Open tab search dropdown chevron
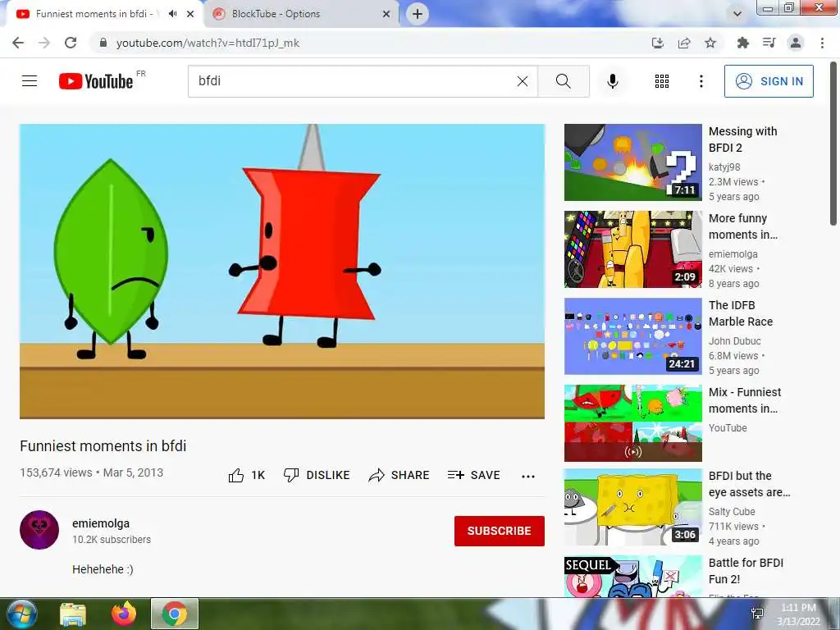Screen dimensions: 840x630 737,14
